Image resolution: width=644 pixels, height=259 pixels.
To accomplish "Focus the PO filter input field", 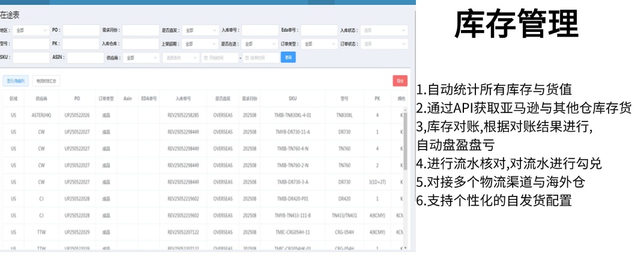I will click(x=81, y=29).
